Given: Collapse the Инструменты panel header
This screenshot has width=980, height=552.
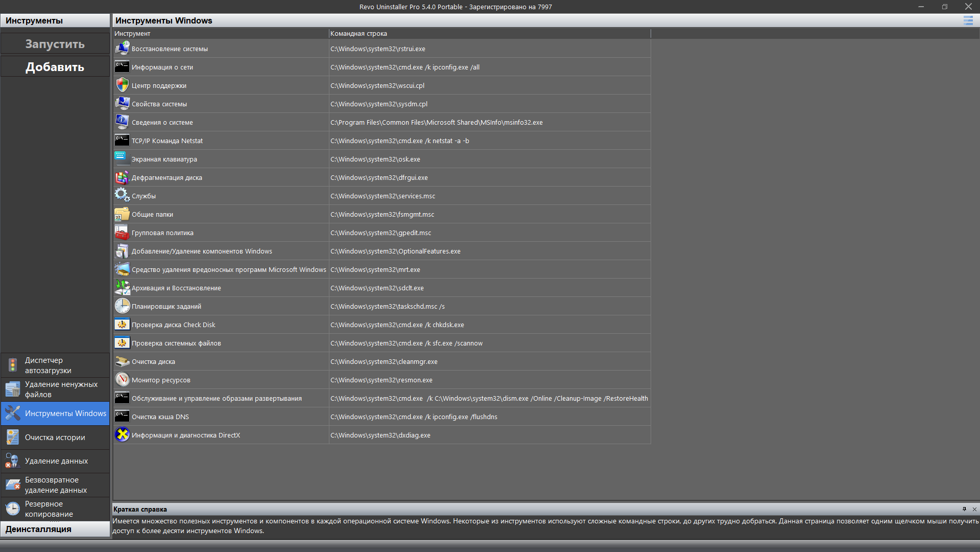Looking at the screenshot, I should click(55, 20).
